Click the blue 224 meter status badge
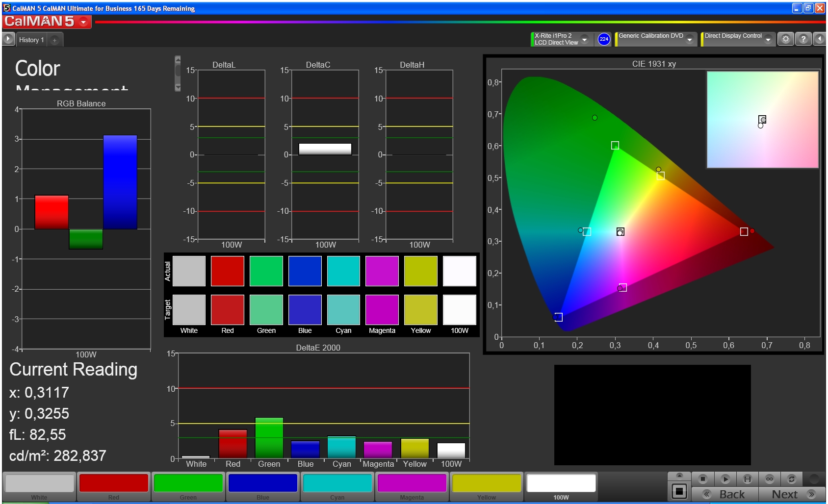This screenshot has height=504, width=828. pyautogui.click(x=604, y=39)
